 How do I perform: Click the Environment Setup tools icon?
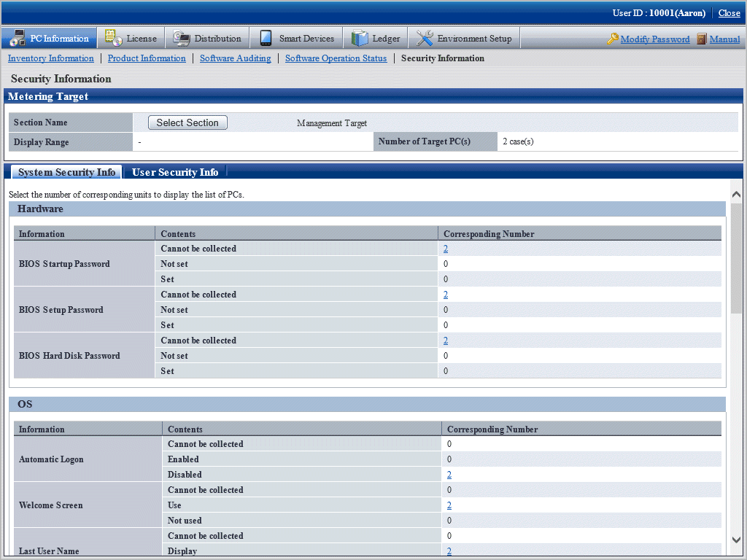click(x=425, y=39)
